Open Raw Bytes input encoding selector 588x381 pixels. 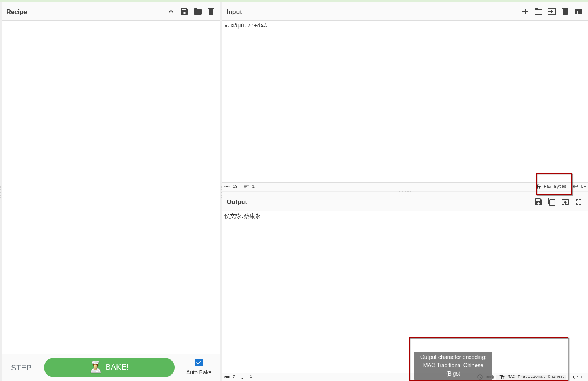click(552, 187)
